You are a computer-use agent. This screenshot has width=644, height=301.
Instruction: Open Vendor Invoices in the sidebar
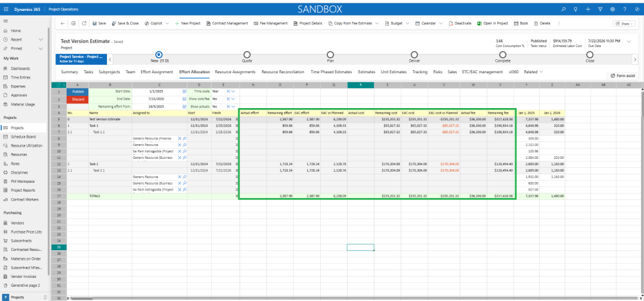click(23, 277)
